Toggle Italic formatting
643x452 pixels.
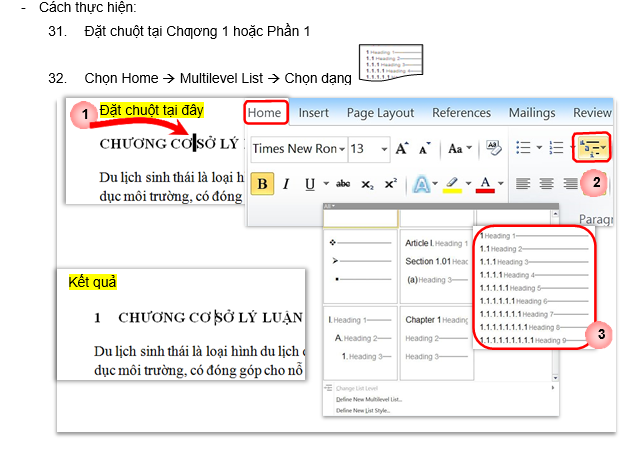coord(286,184)
